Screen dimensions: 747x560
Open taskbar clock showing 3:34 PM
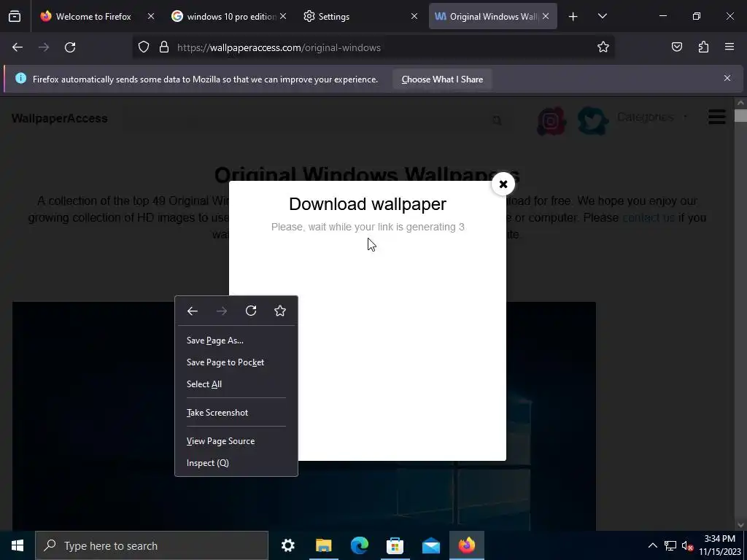coord(720,545)
